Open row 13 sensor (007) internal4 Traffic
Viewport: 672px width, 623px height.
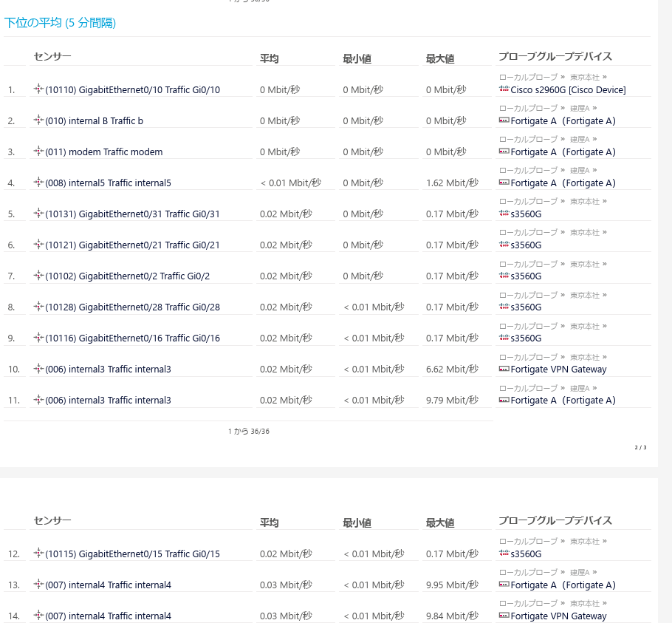108,585
